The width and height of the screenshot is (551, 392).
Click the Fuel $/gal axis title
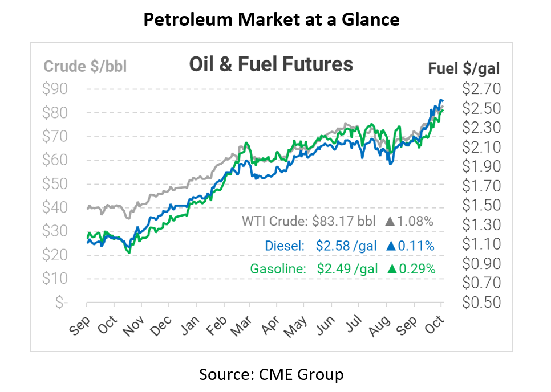(464, 69)
